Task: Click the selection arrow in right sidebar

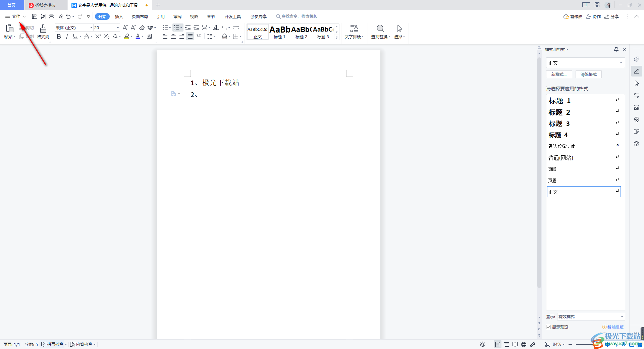Action: (636, 83)
